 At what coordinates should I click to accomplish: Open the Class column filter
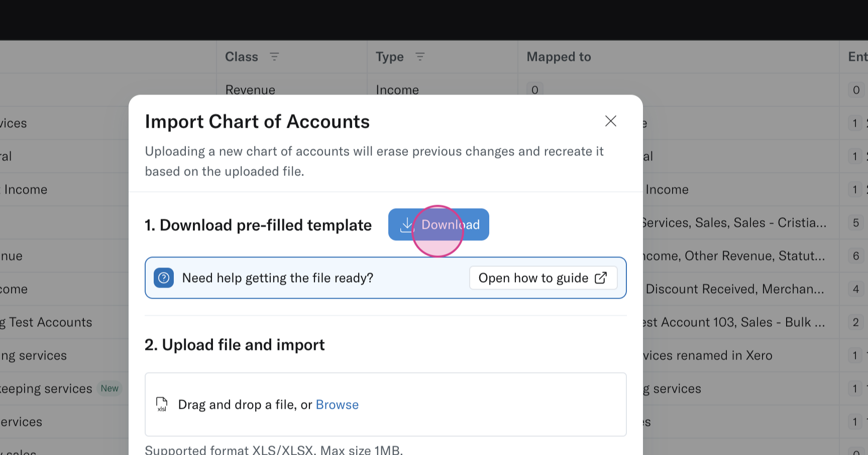pos(274,57)
